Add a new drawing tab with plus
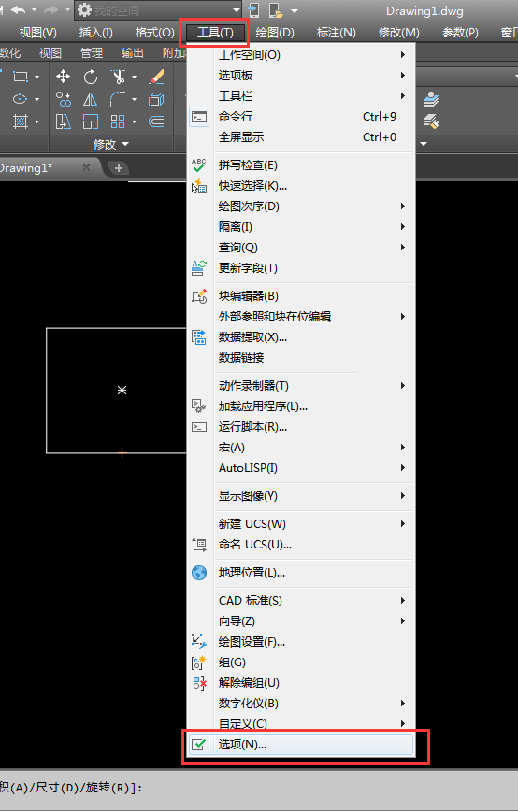This screenshot has width=518, height=812. [119, 168]
